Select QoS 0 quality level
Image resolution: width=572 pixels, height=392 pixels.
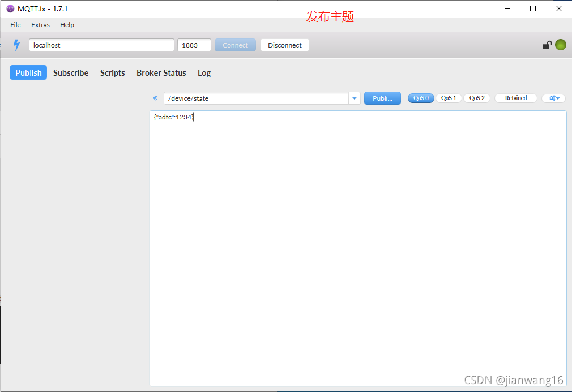[421, 98]
